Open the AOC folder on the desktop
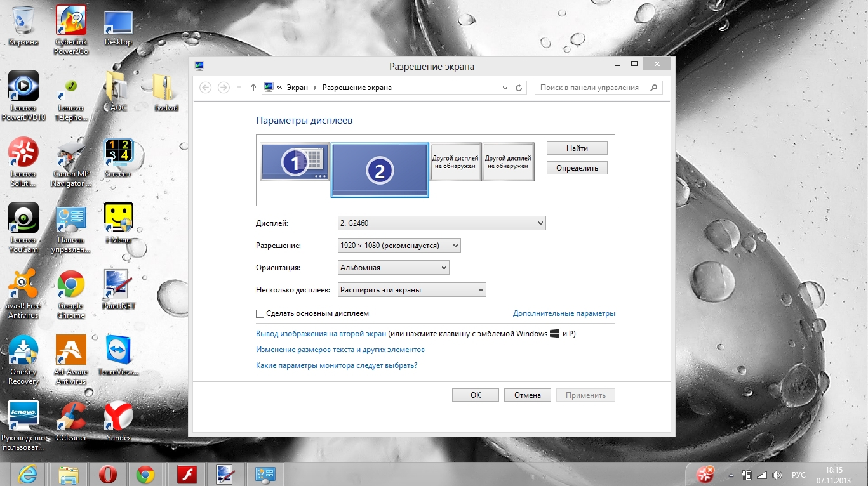The width and height of the screenshot is (868, 486). [118, 91]
